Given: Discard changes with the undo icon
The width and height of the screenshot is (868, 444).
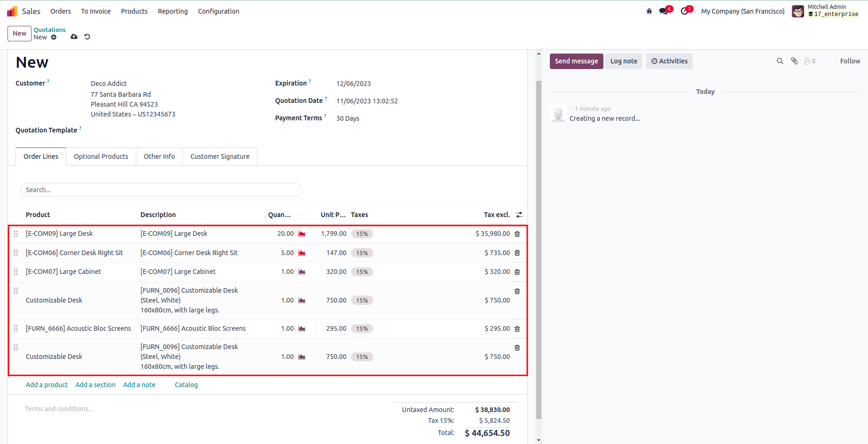Looking at the screenshot, I should (x=87, y=37).
